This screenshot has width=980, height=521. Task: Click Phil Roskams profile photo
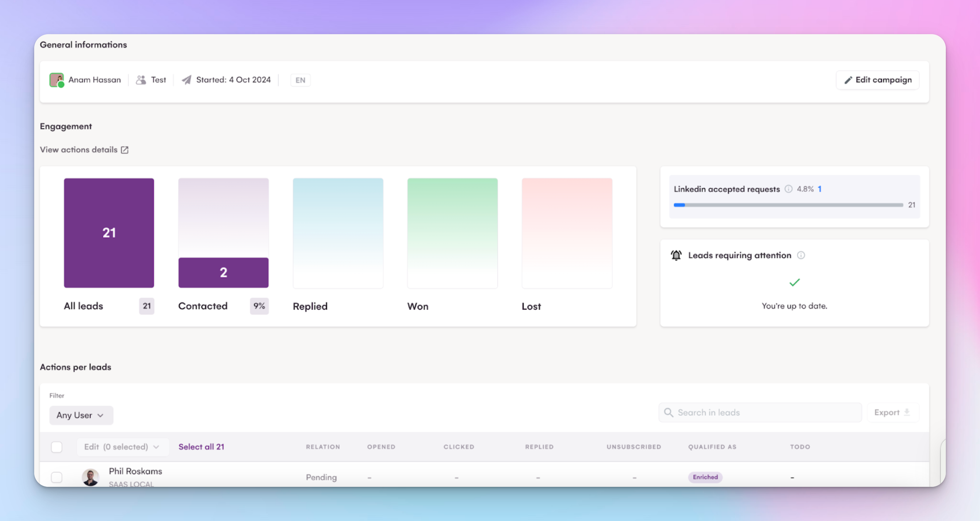click(90, 477)
